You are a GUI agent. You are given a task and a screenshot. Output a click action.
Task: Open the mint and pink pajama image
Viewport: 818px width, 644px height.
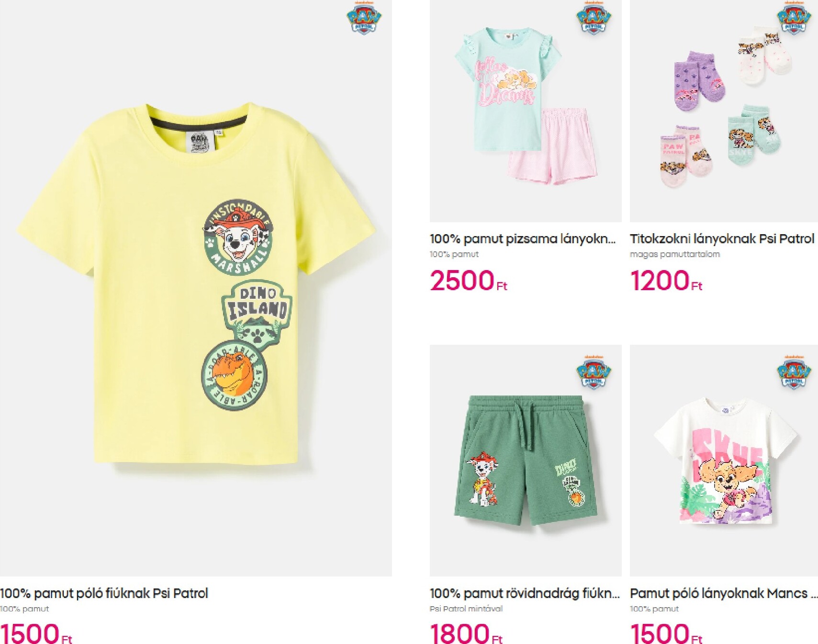(526, 111)
